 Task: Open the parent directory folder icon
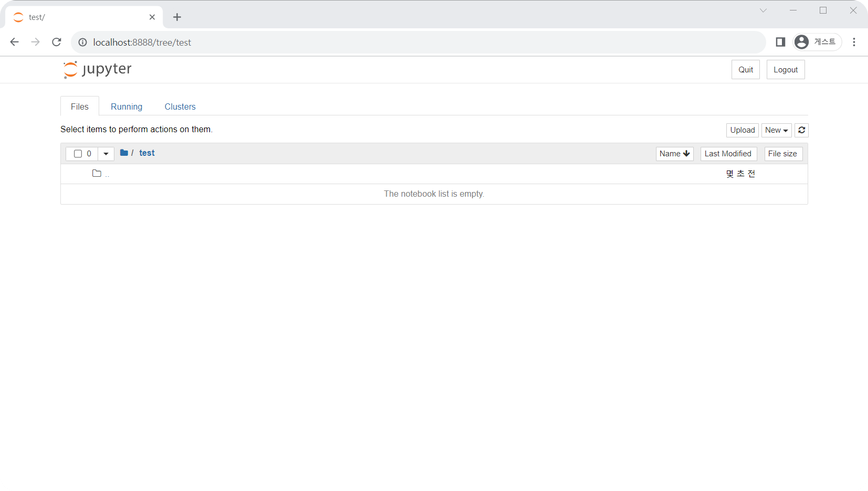coord(97,173)
